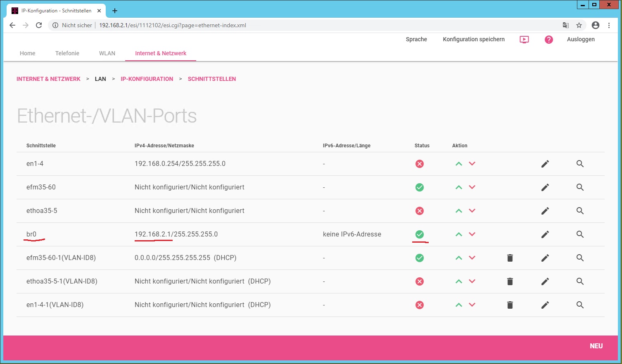
Task: Click the en1-4 red status cross
Action: (x=420, y=164)
